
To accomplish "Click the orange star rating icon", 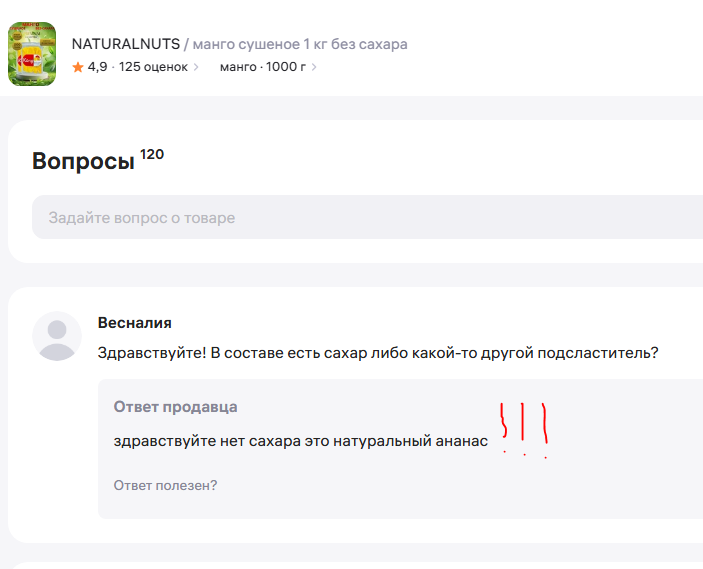I will pyautogui.click(x=78, y=67).
